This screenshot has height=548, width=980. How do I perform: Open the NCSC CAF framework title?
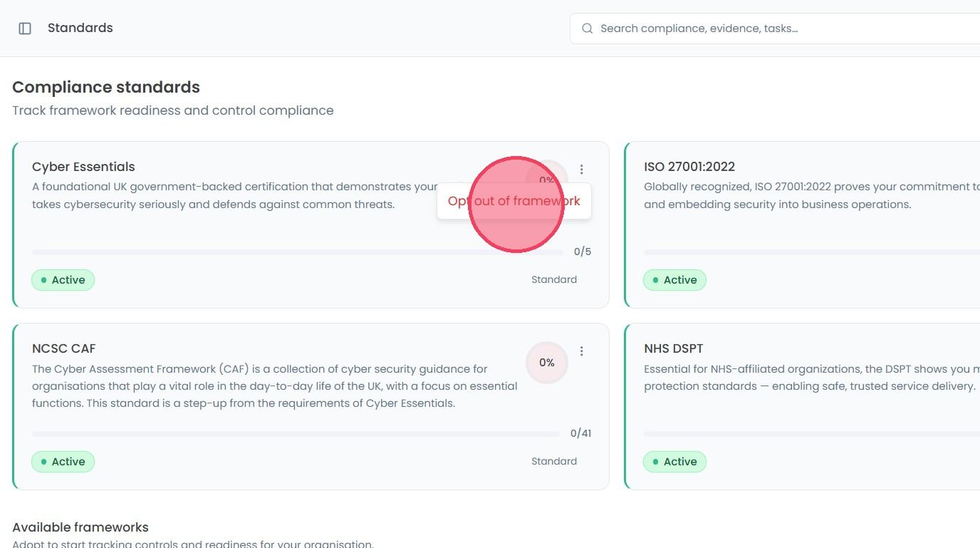pyautogui.click(x=63, y=348)
